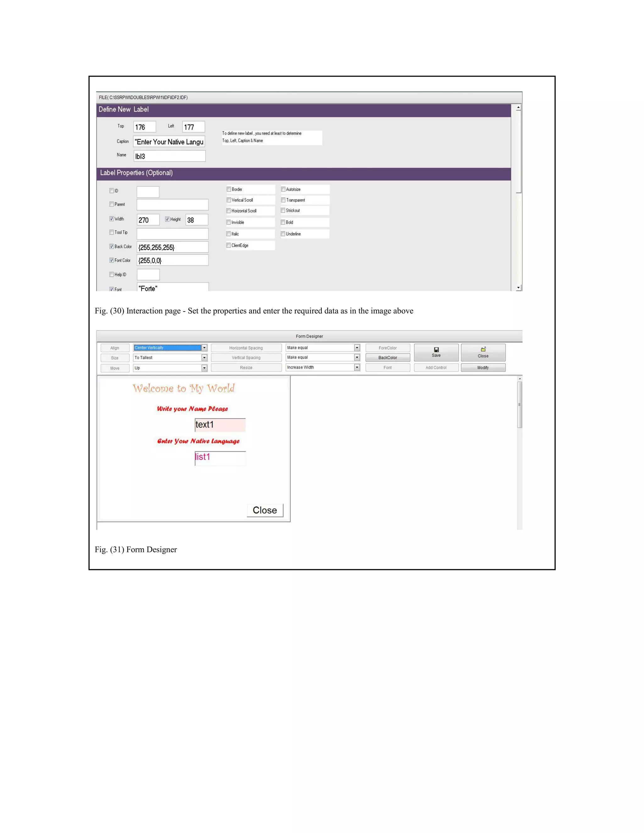
Task: Click the Font Color value field
Action: (172, 260)
